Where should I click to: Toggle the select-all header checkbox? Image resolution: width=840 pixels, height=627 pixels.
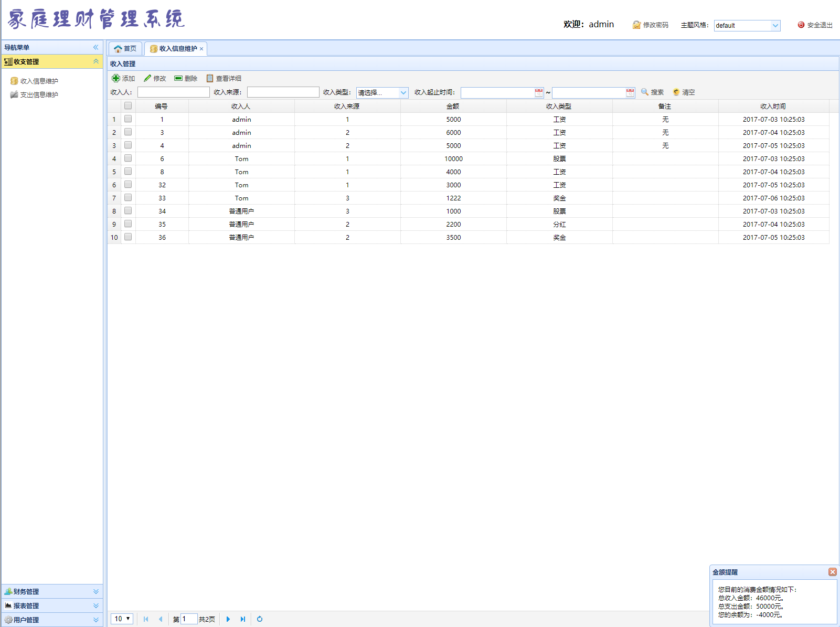128,105
